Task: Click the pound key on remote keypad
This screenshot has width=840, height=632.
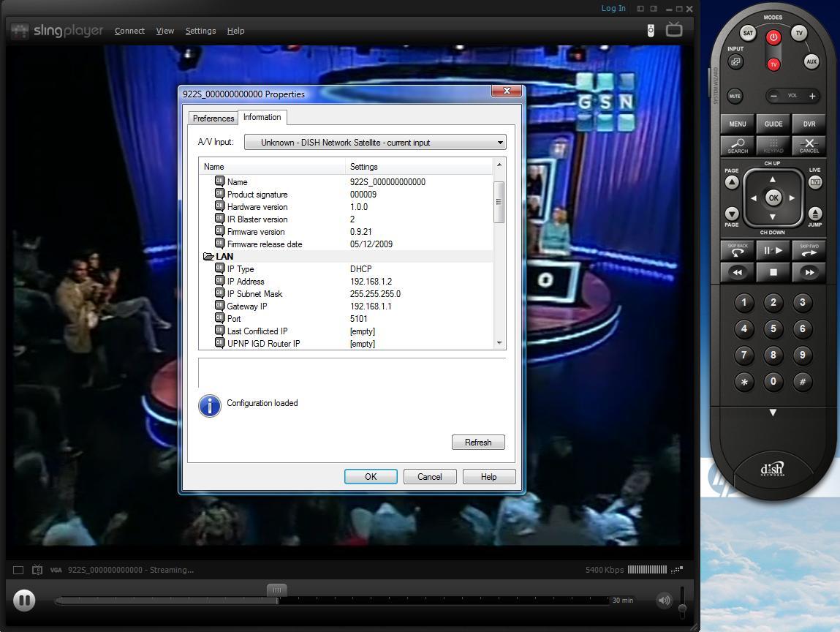Action: click(x=803, y=383)
